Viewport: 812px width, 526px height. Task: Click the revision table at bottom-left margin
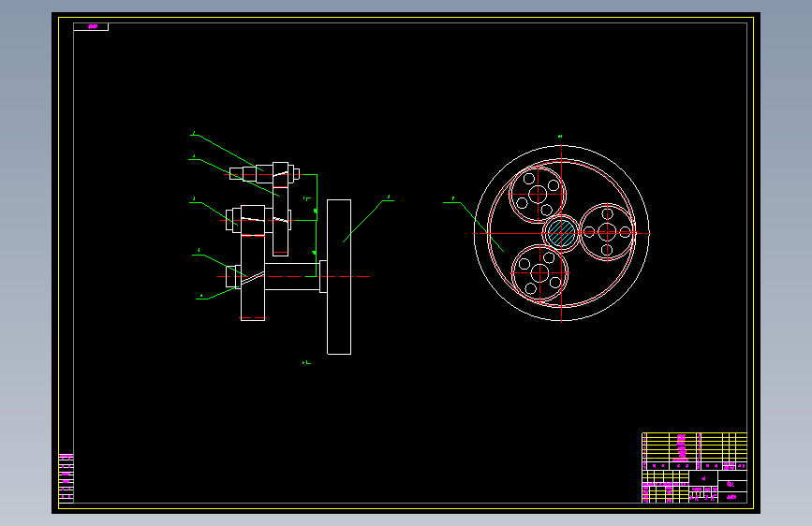(x=66, y=478)
